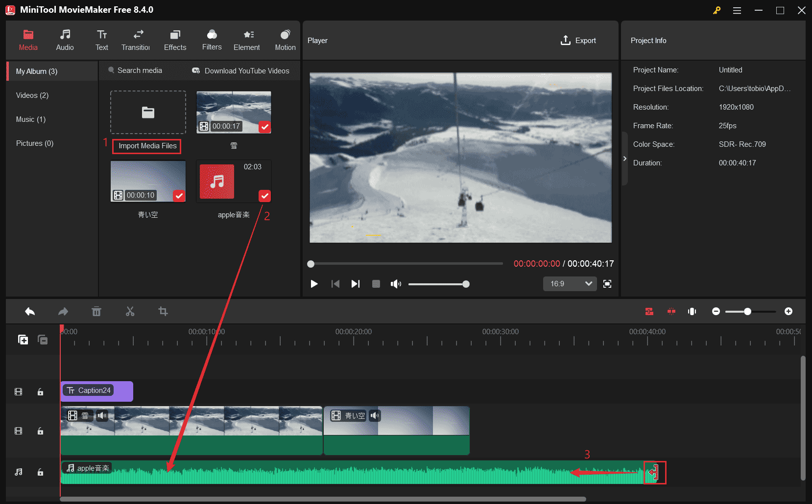This screenshot has width=812, height=504.
Task: Click the Import Media Files button
Action: click(146, 146)
